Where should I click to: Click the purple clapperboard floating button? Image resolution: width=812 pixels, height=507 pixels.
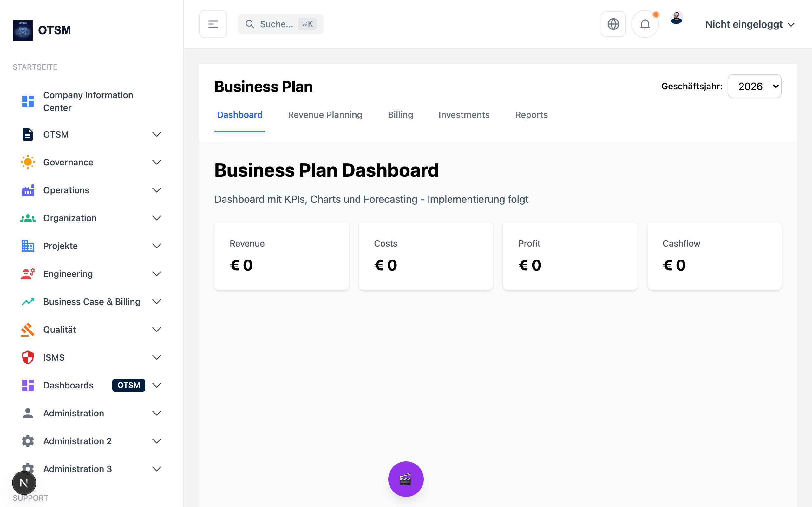click(406, 479)
